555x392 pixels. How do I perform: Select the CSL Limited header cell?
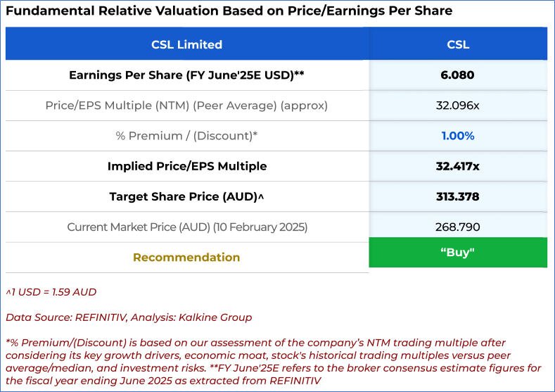(186, 44)
